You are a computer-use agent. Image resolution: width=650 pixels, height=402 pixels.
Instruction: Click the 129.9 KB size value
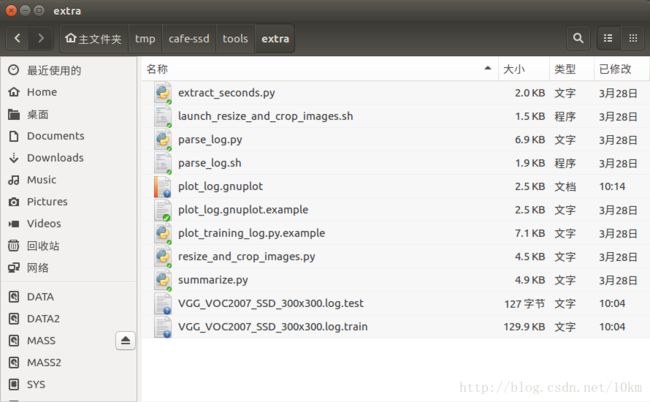pyautogui.click(x=524, y=327)
